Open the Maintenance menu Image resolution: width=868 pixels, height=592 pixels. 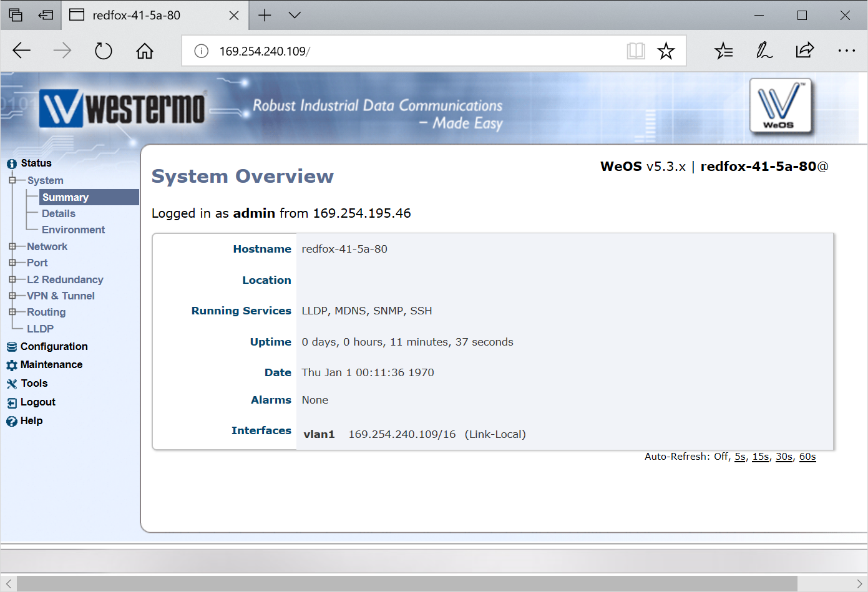tap(51, 364)
